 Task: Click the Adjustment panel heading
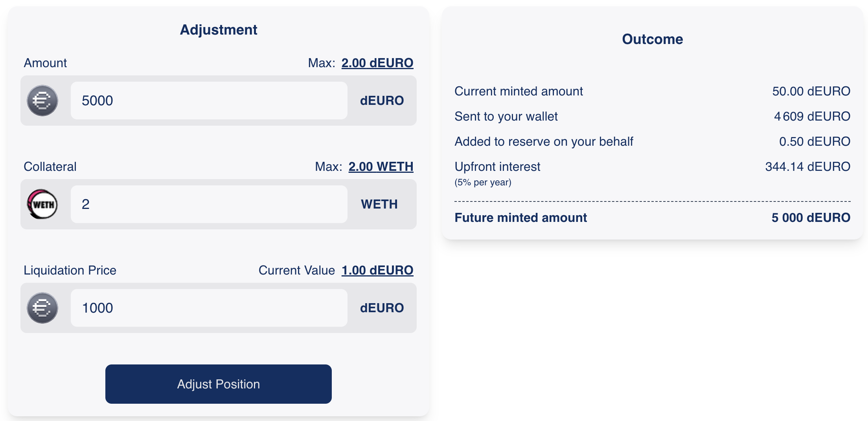(x=219, y=30)
